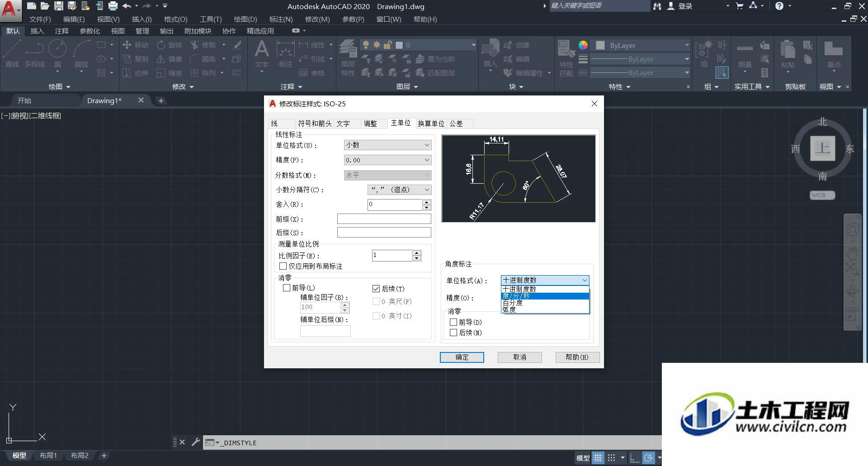Image resolution: width=868 pixels, height=466 pixels.
Task: Add a new drawing tab with plus button
Action: click(161, 100)
